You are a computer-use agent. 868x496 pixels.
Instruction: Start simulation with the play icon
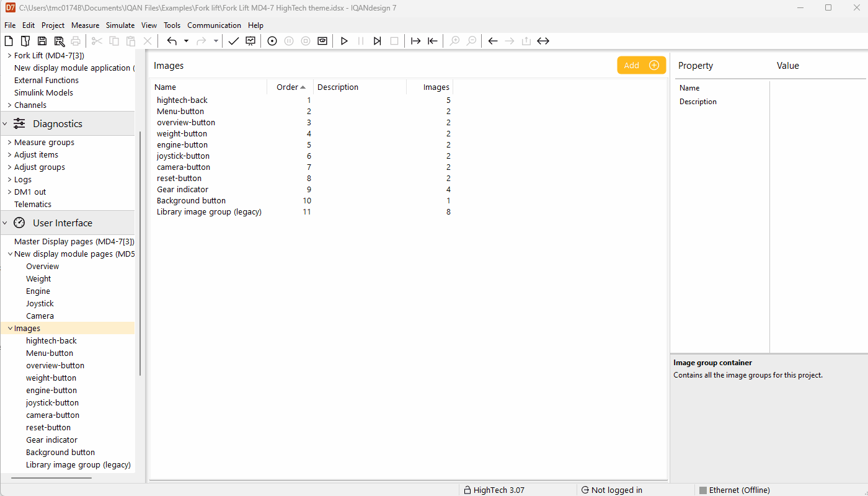pos(344,41)
